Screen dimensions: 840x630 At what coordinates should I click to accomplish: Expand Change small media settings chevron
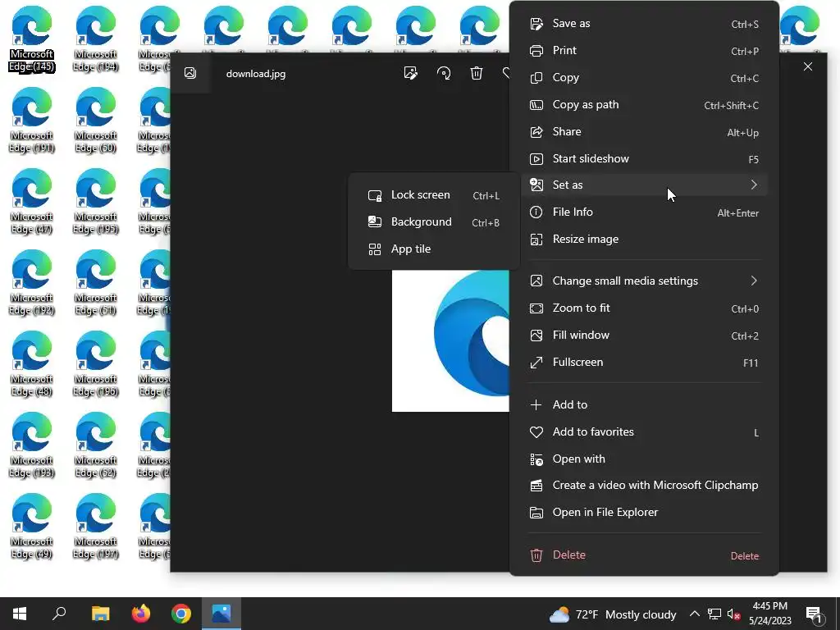pos(754,281)
